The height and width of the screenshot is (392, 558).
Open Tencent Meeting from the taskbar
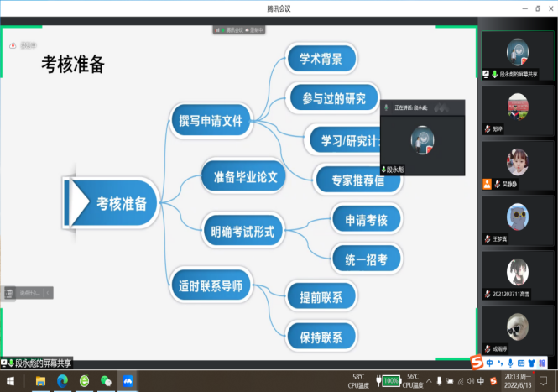[128, 381]
